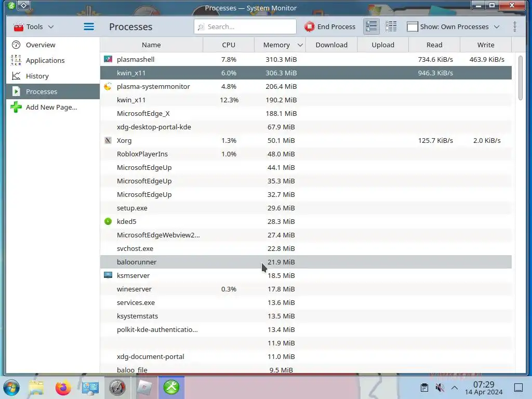The width and height of the screenshot is (532, 399).
Task: Sort by the Write column header
Action: click(486, 45)
